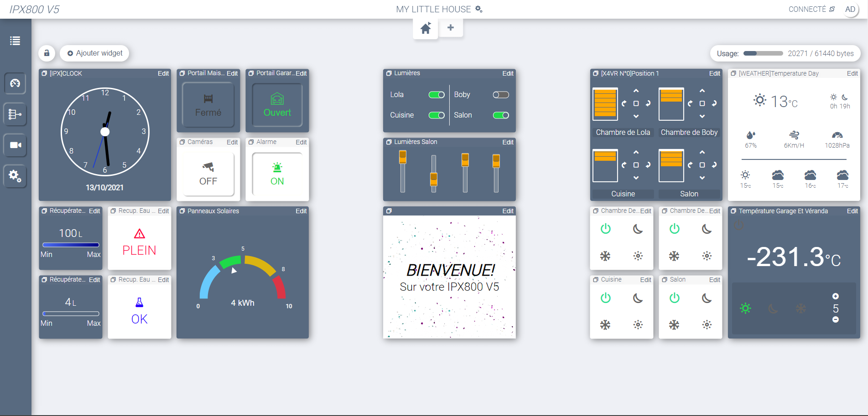Screen dimensions: 868x416
Task: Click Ajouter widget button
Action: coord(95,53)
